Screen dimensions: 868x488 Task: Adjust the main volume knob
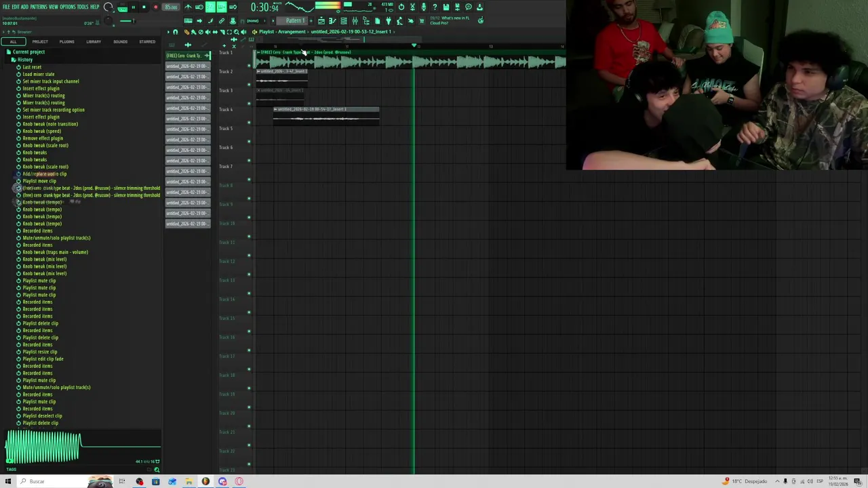click(108, 7)
